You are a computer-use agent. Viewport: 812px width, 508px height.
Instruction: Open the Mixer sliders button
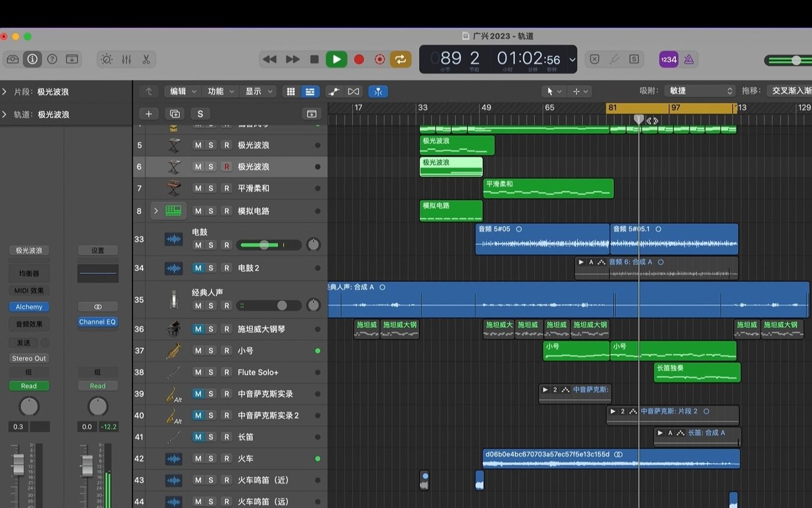pos(126,59)
